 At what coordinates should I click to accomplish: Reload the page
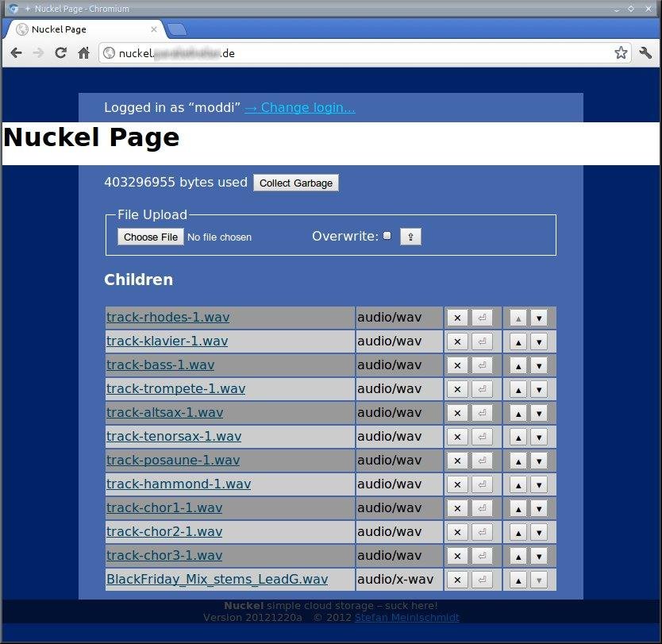coord(60,52)
